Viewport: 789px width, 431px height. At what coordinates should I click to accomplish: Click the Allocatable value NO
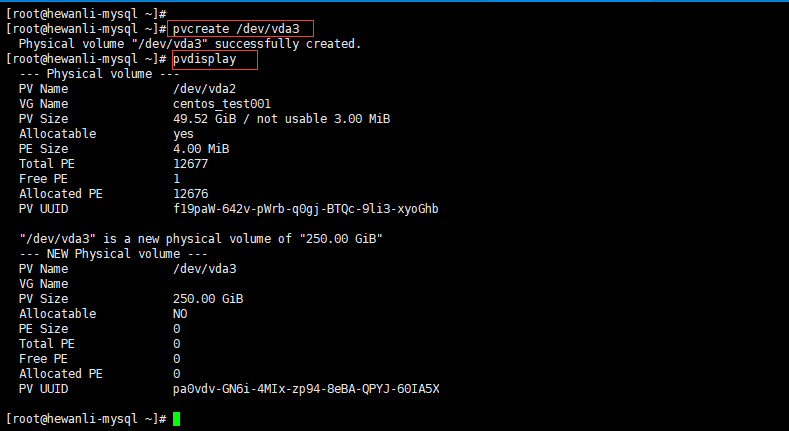click(x=180, y=314)
